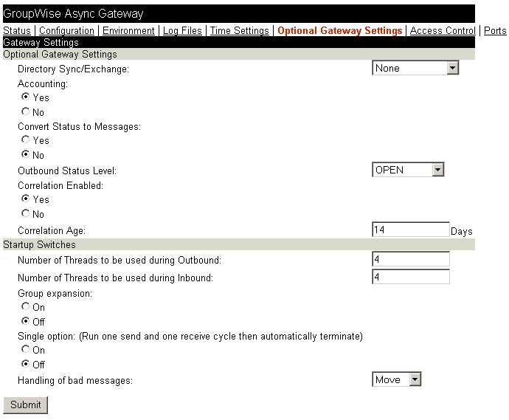Go to the Ports page
The height and width of the screenshot is (420, 509).
click(x=495, y=30)
